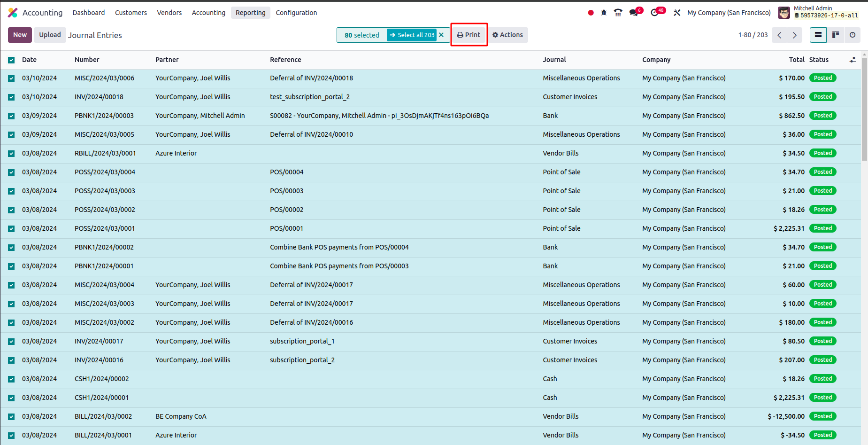Uncheck the POSS/2024/03/0004 row checkbox
This screenshot has width=868, height=445.
point(11,172)
